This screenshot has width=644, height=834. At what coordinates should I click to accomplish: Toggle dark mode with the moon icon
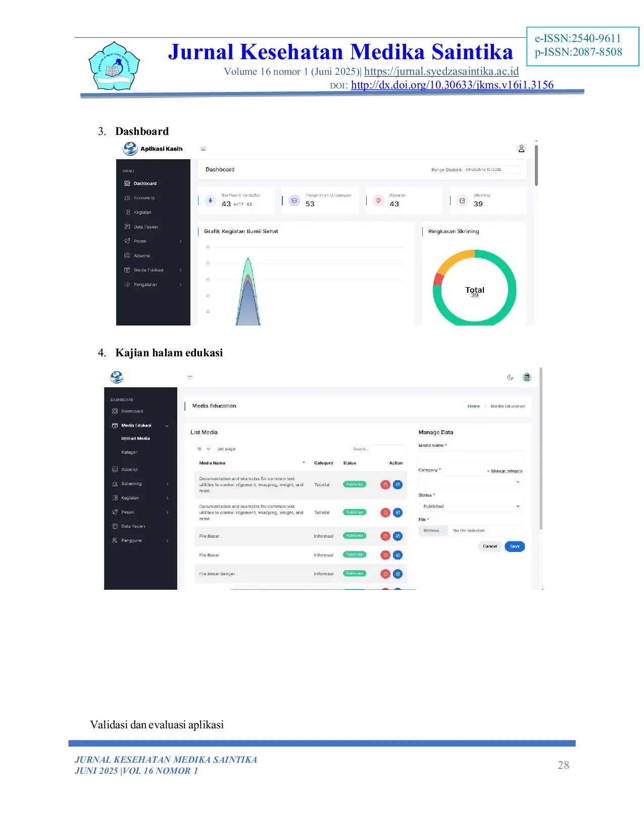510,377
